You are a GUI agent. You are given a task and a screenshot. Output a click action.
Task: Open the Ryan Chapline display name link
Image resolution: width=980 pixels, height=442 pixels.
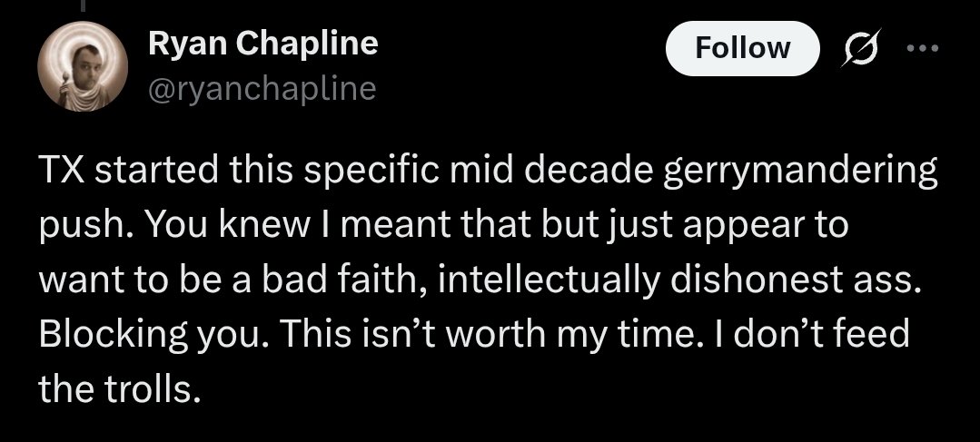[263, 43]
